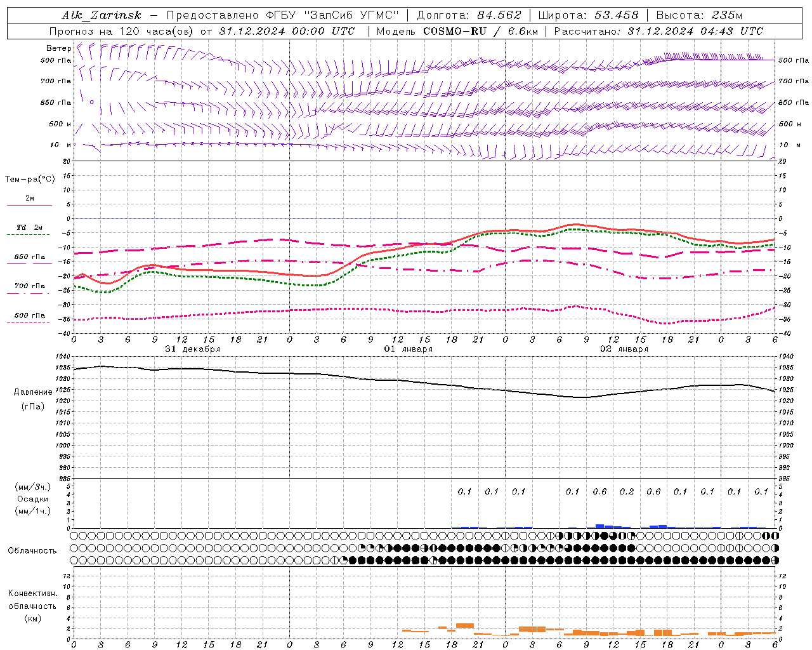Click the (мм/1ч.) precipitation unit label
Image resolution: width=812 pixels, height=650 pixels.
pos(32,511)
